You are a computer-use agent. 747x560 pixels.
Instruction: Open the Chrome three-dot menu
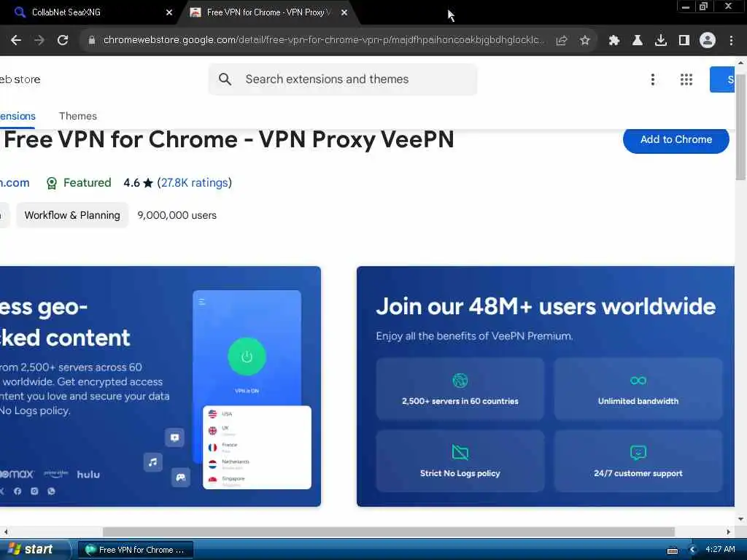pos(731,41)
